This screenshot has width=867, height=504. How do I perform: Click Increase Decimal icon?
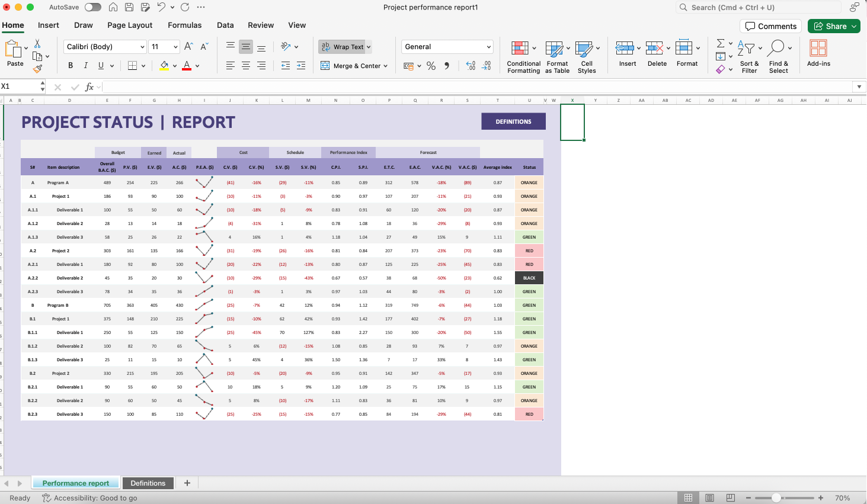(471, 66)
